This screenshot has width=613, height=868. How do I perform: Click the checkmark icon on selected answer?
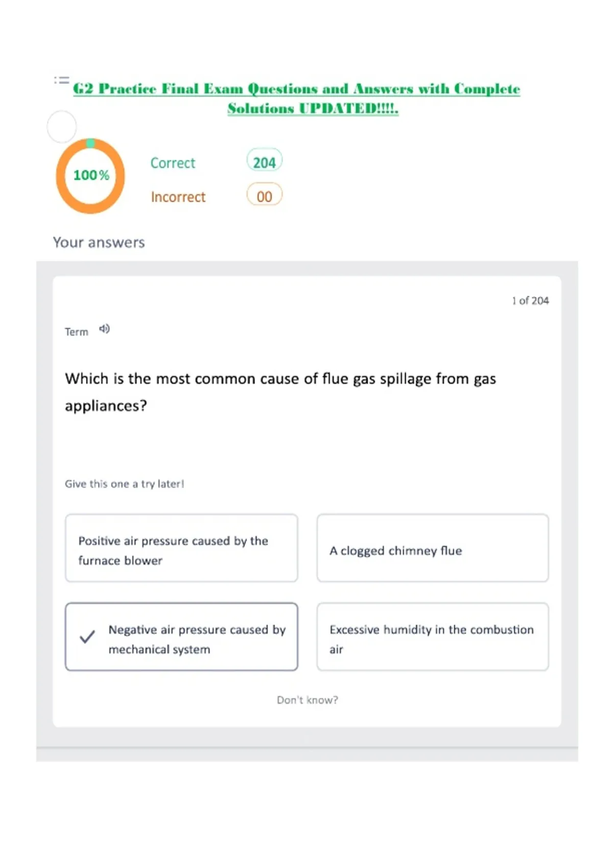click(87, 637)
